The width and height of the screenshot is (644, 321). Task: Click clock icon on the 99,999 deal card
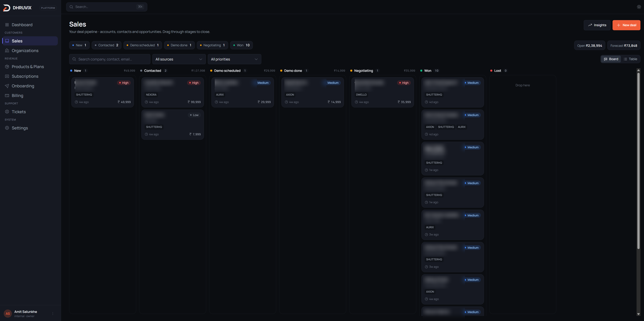146,102
